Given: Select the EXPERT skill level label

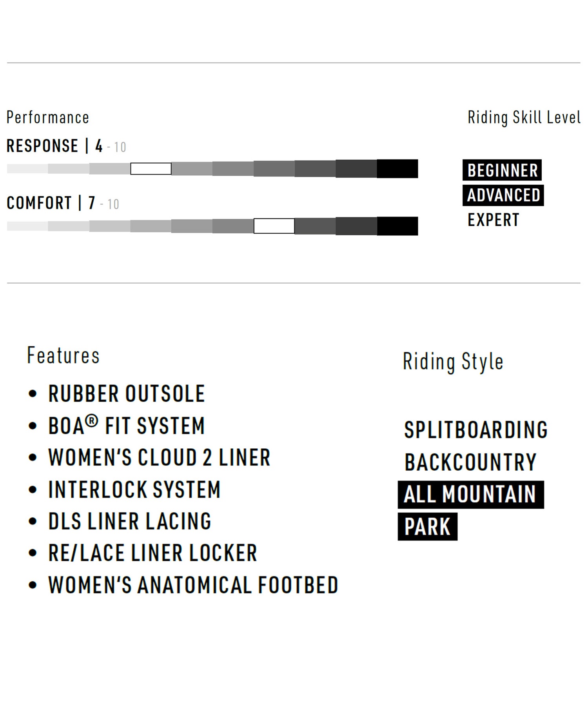Looking at the screenshot, I should coord(494,220).
